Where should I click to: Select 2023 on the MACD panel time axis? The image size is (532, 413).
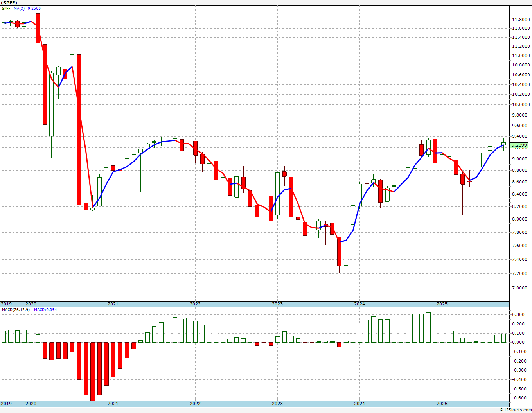tap(277, 404)
